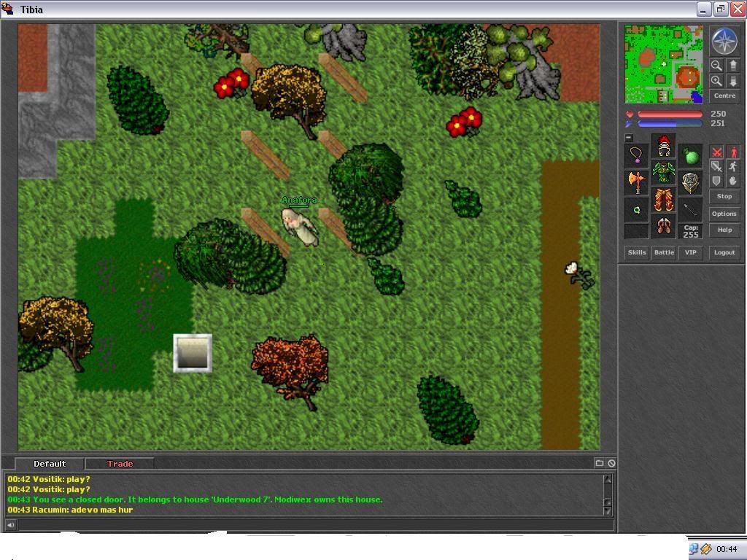Click the mana value 251
Viewport: 747px width, 560px height.
(x=718, y=123)
